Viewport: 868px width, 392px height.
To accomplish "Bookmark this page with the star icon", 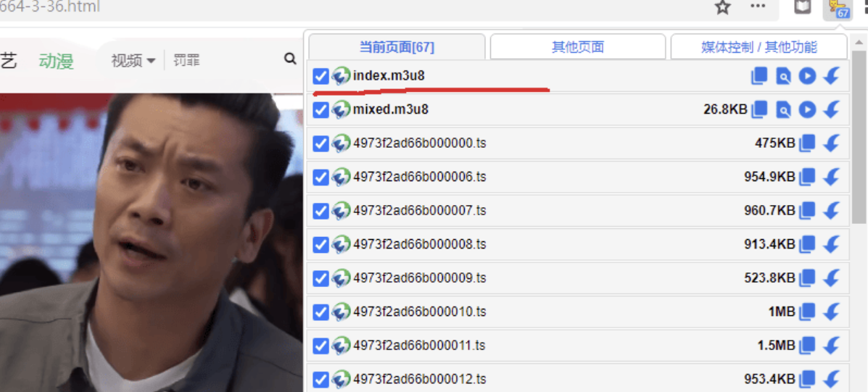I will point(722,7).
